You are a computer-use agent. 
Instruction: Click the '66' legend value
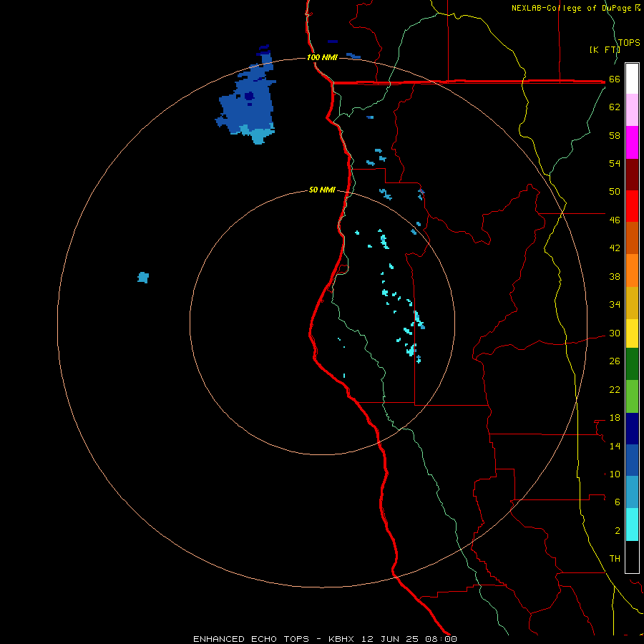615,79
